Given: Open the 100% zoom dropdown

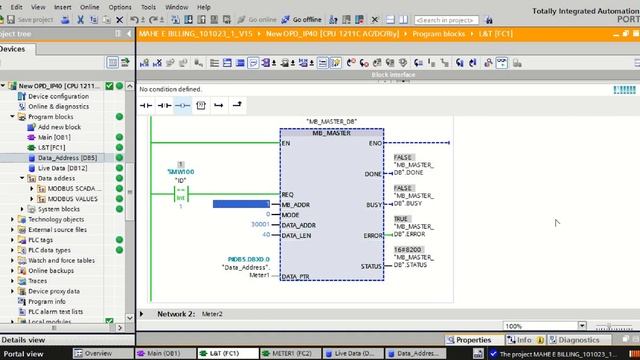Looking at the screenshot, I should (x=582, y=326).
